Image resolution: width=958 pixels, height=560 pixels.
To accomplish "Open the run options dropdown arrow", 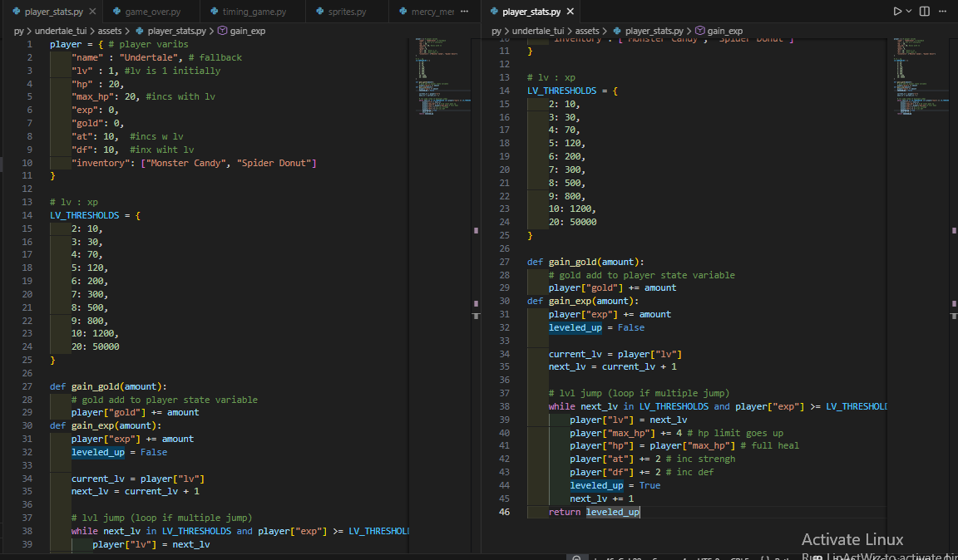I will (909, 12).
